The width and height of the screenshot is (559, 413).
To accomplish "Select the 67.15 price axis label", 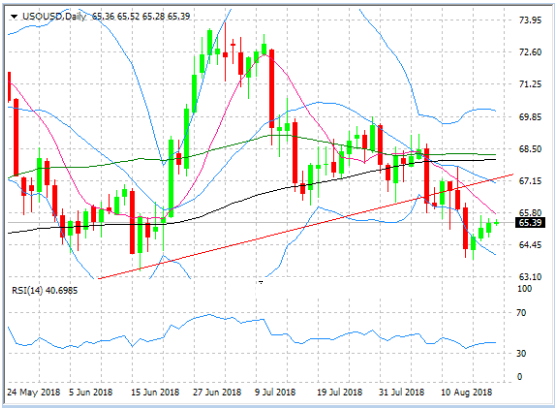I will pos(530,181).
